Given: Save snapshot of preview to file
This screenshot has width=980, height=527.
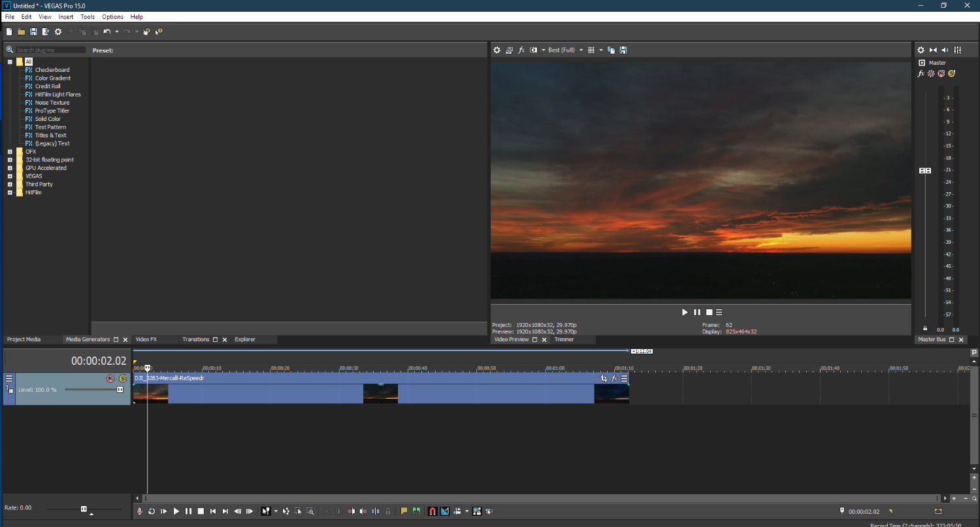Looking at the screenshot, I should coord(623,50).
